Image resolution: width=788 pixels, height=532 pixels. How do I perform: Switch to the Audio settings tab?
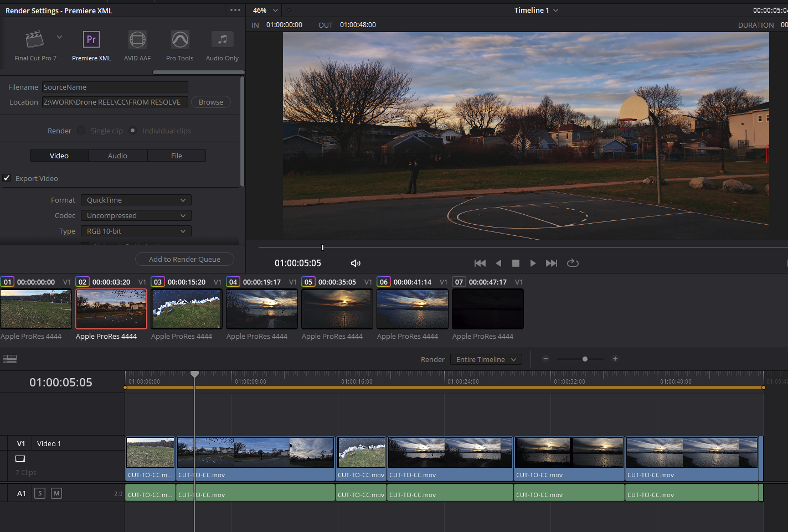(x=117, y=156)
